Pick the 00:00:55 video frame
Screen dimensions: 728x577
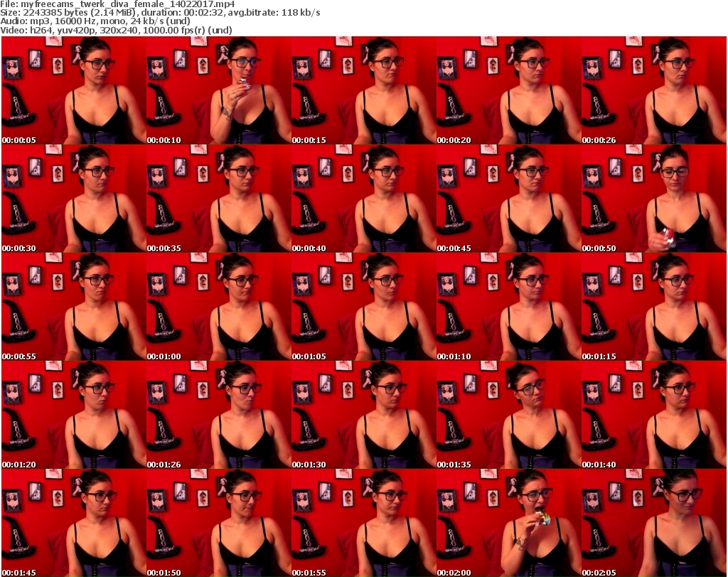74,307
